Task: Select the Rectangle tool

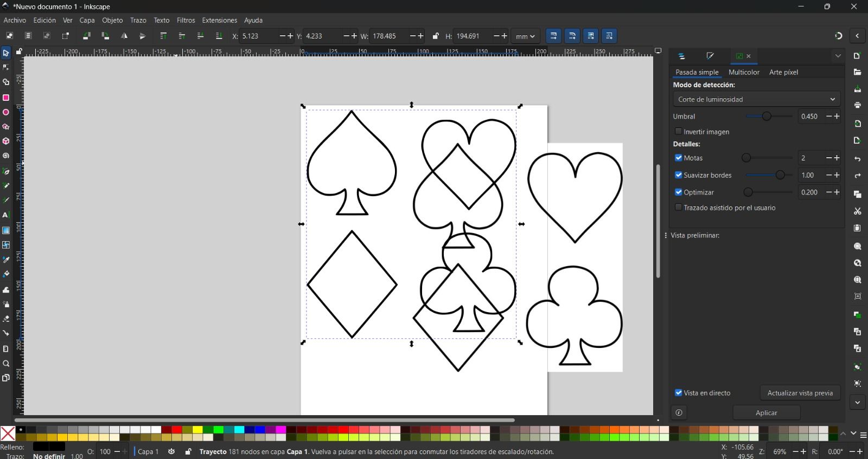Action: coord(6,98)
